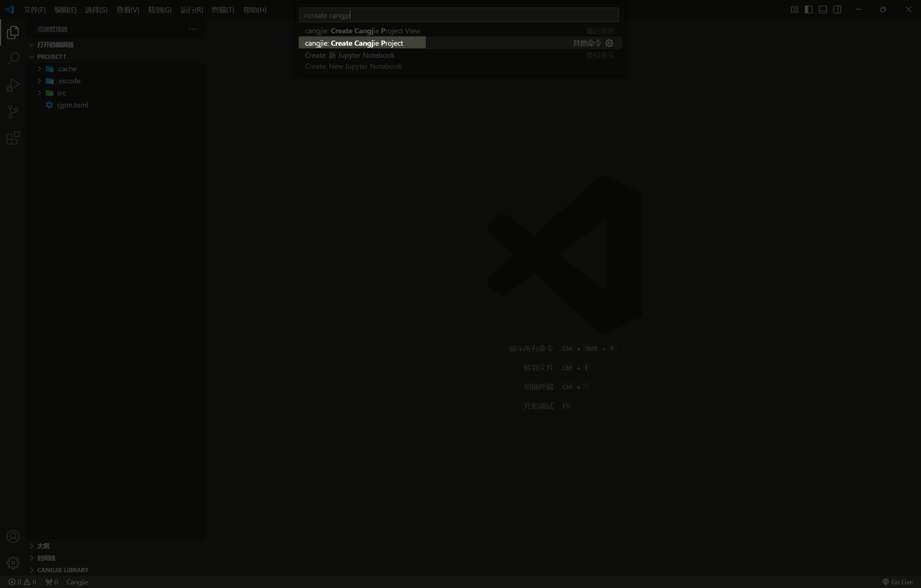This screenshot has height=588, width=921.
Task: Open the Extensions view icon
Action: coord(13,138)
